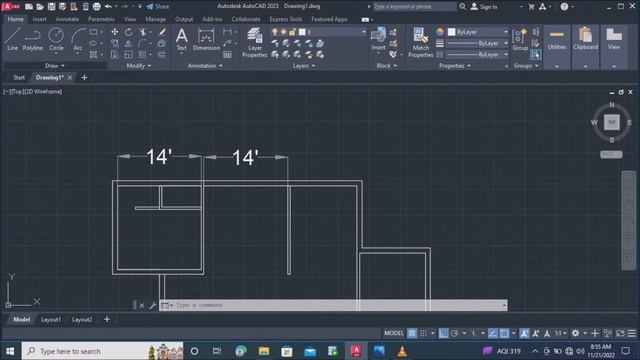The height and width of the screenshot is (360, 640).
Task: Expand the Utilities panel
Action: pyautogui.click(x=557, y=66)
